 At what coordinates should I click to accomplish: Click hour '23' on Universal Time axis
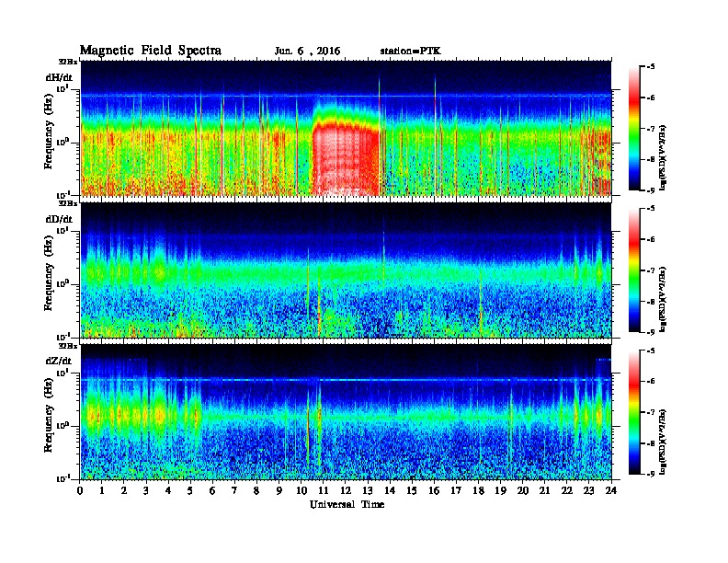pos(588,491)
